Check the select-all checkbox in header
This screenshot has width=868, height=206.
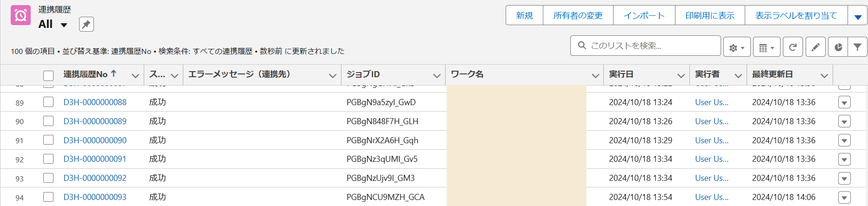pyautogui.click(x=48, y=75)
